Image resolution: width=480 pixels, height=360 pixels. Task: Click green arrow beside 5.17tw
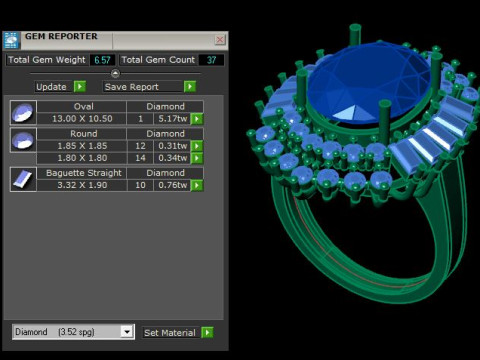tap(197, 119)
